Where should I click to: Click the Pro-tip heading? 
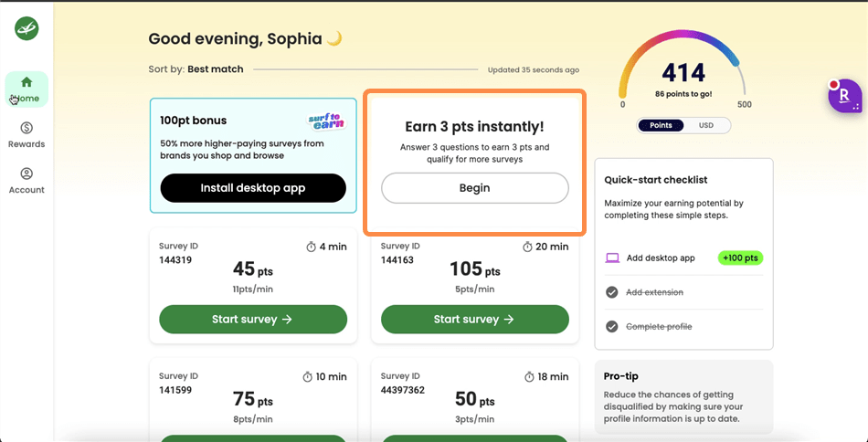click(621, 376)
